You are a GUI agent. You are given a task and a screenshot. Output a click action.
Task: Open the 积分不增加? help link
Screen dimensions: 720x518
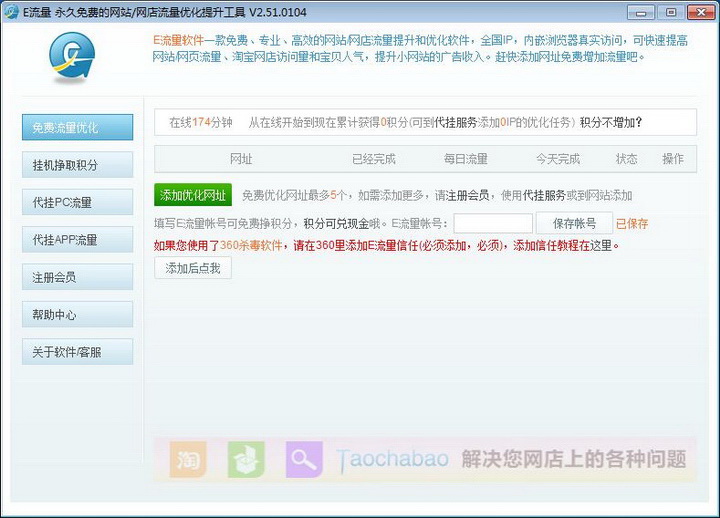pyautogui.click(x=611, y=123)
